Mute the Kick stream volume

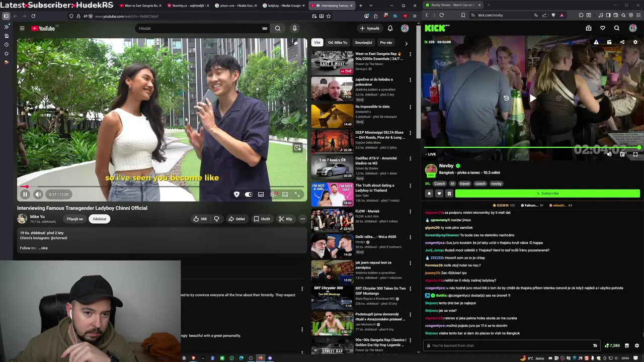[609, 154]
